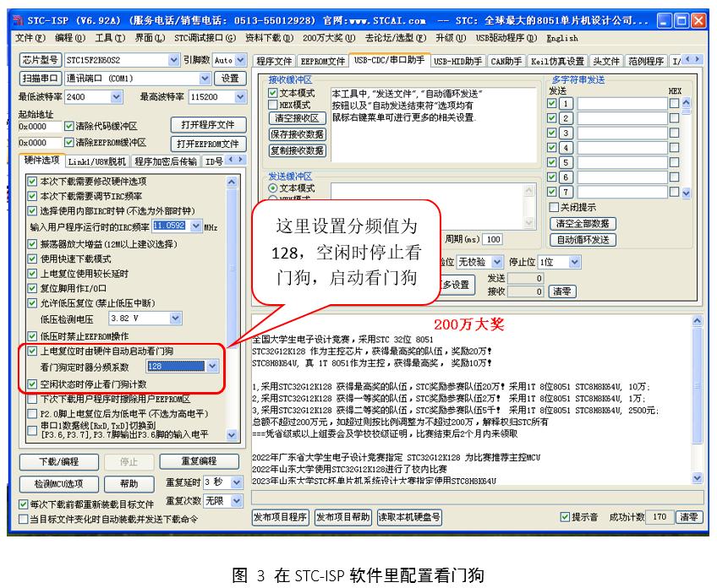Switch to the EEPROM文件 tab
Viewport: 717px width, 588px height.
pos(322,61)
